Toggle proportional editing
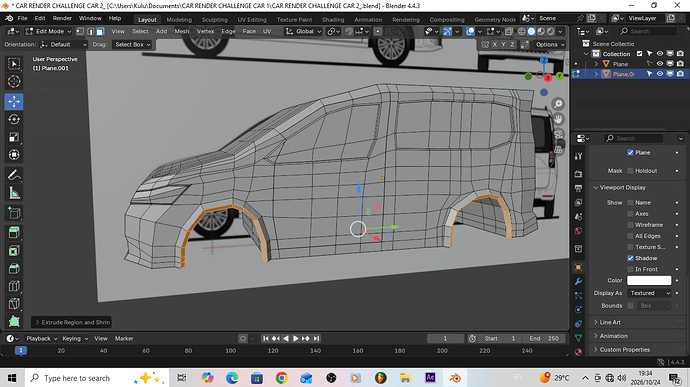 point(378,31)
